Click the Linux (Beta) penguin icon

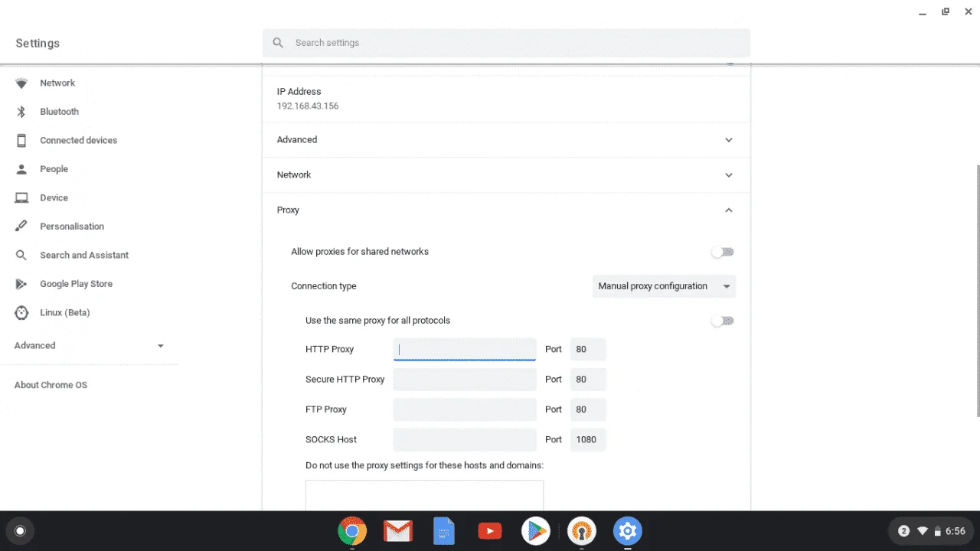(x=22, y=312)
